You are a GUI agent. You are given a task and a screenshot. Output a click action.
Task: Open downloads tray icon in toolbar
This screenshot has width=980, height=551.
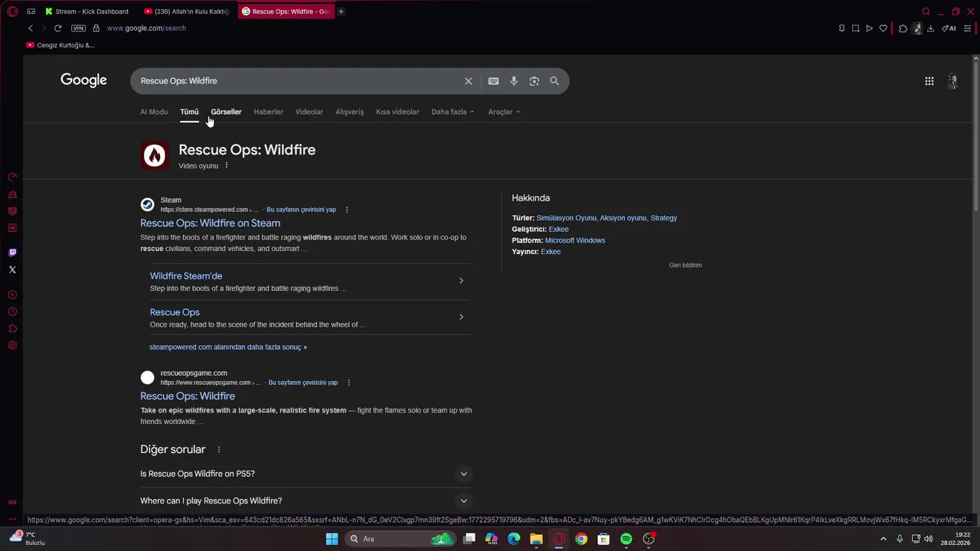[930, 28]
